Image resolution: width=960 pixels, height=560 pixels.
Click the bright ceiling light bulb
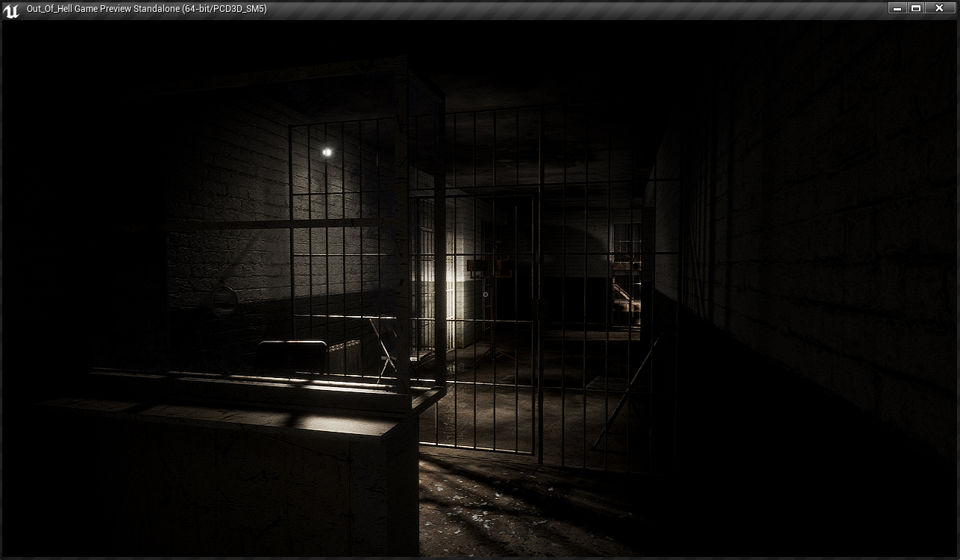click(326, 152)
